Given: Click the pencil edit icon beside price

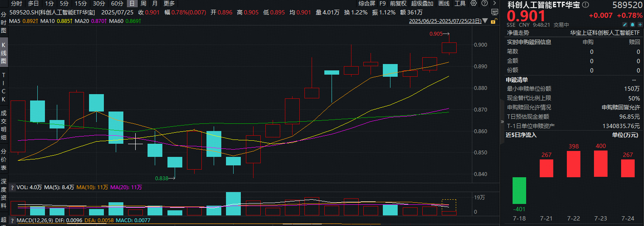Looking at the screenshot, I should pos(625,25).
